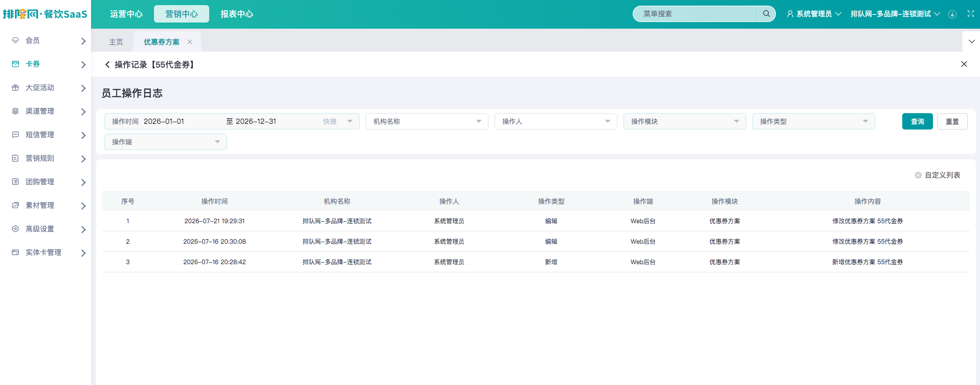Click start date 2026-01-01 field
The image size is (980, 385).
(x=164, y=121)
